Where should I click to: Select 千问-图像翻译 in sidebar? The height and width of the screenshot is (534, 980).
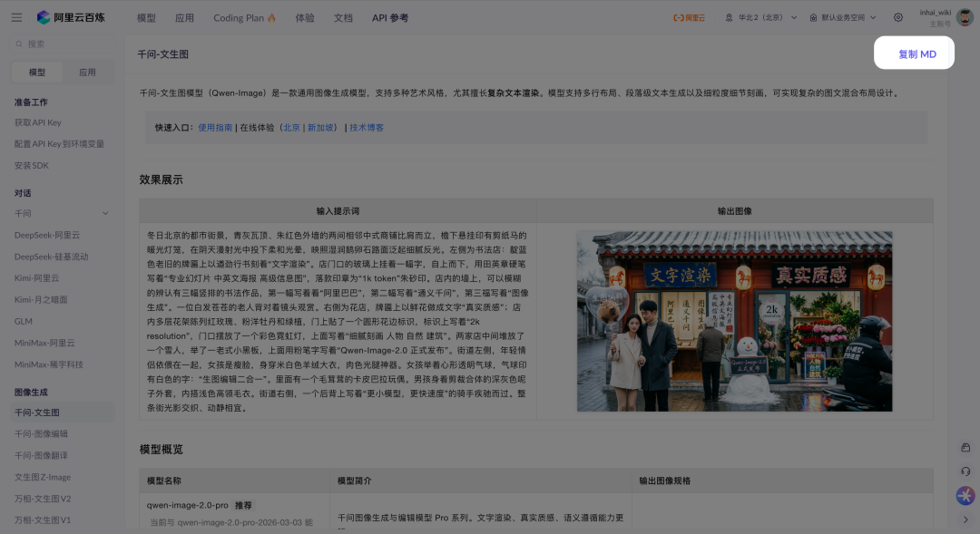(41, 456)
